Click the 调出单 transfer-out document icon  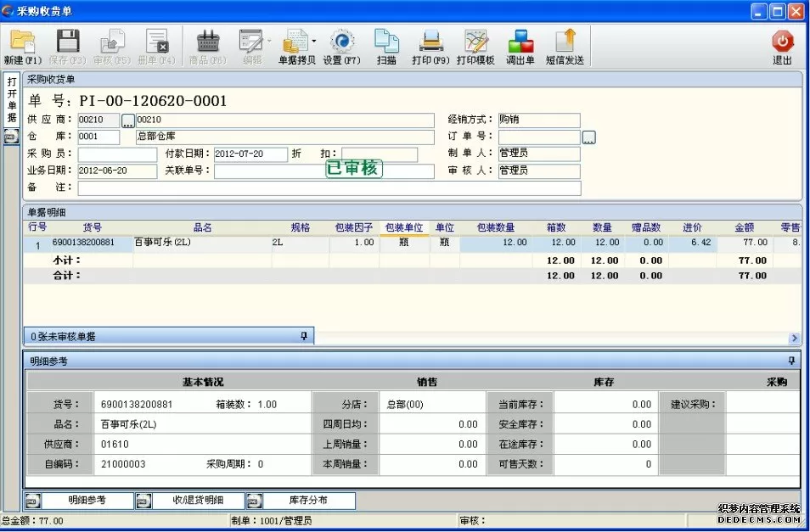pos(520,42)
